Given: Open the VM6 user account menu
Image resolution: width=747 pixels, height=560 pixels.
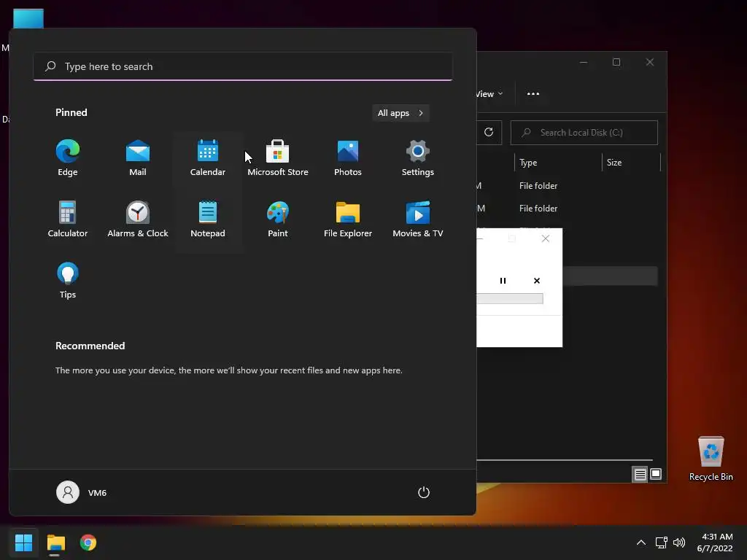Looking at the screenshot, I should click(x=82, y=492).
